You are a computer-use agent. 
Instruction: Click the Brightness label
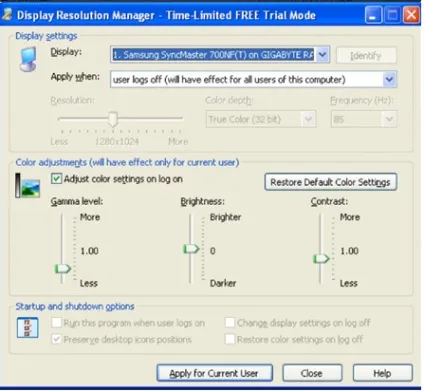click(x=203, y=202)
